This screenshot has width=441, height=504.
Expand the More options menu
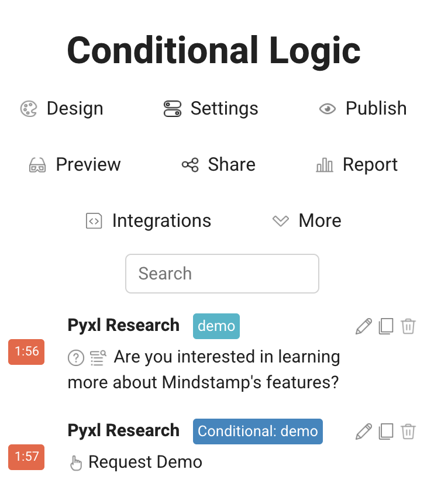coord(307,221)
